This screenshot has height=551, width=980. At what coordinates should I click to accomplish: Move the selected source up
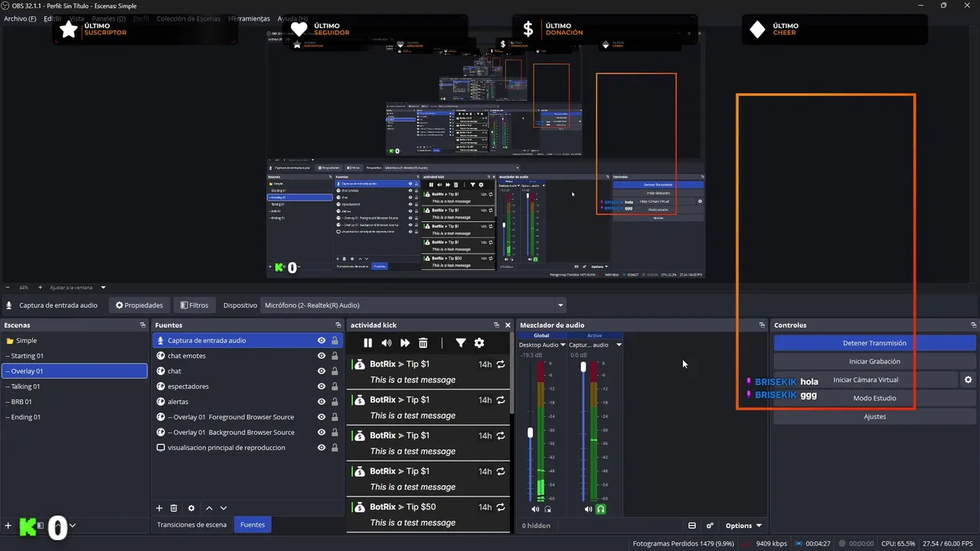pos(209,508)
